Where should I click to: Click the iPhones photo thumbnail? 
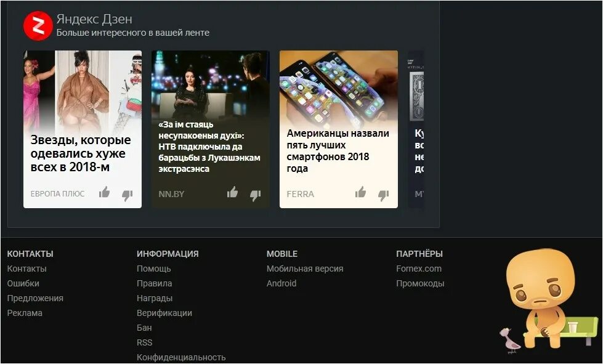(338, 89)
